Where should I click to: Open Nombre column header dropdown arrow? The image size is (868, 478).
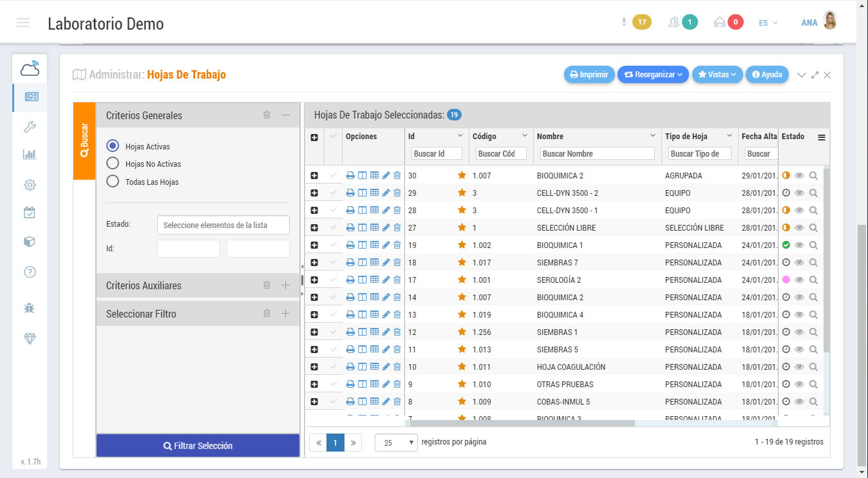tap(653, 136)
